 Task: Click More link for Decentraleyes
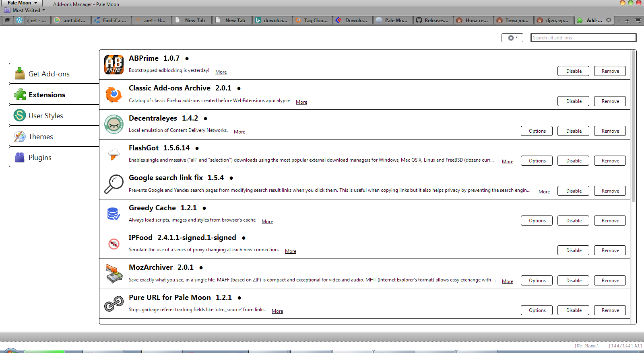point(239,132)
